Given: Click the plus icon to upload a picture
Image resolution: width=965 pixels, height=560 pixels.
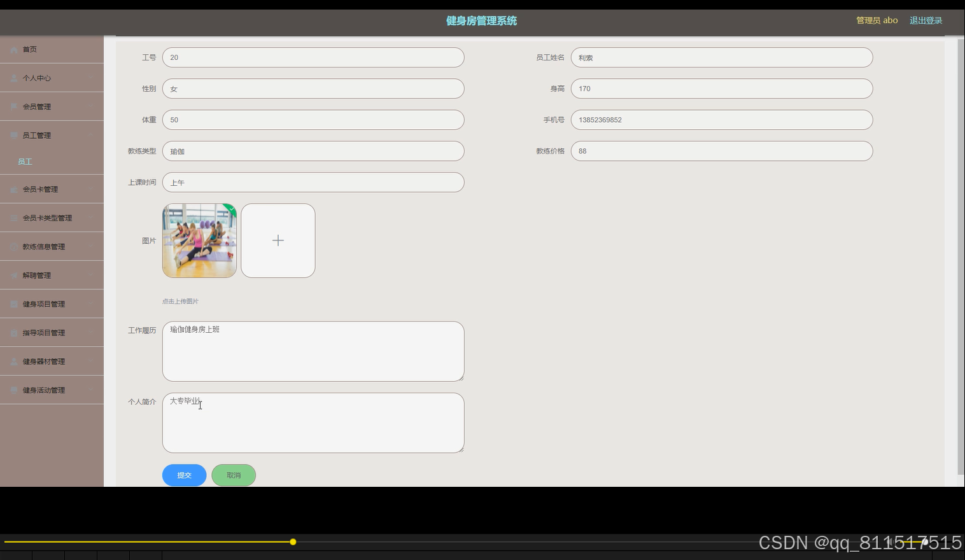Looking at the screenshot, I should 278,241.
